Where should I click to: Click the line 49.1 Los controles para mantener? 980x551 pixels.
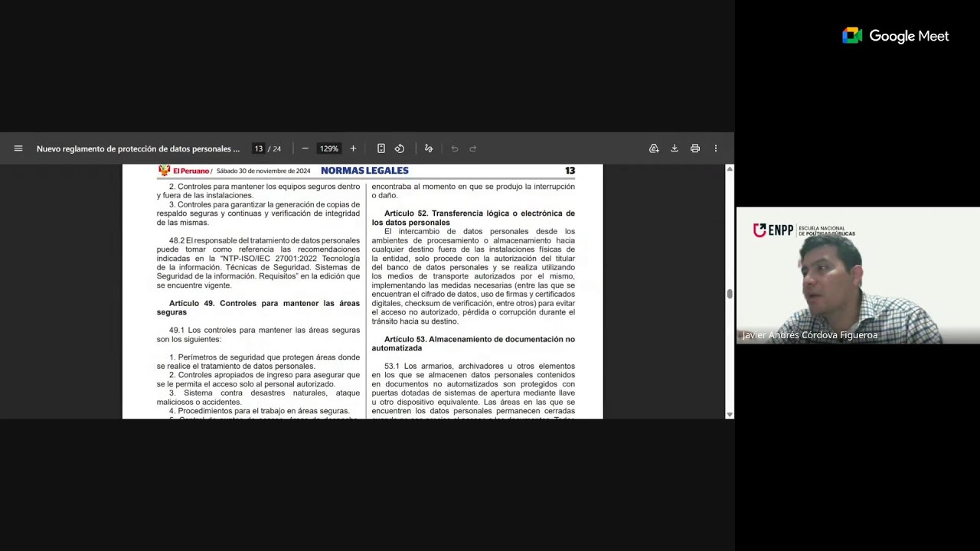(258, 334)
